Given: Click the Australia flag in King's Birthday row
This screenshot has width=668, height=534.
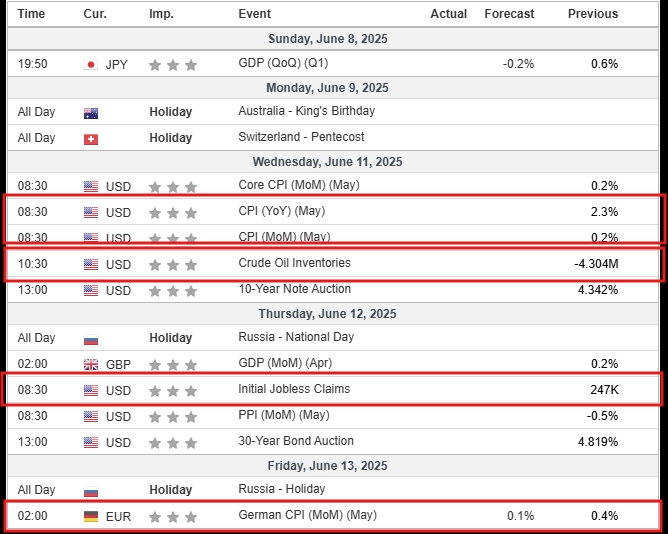Looking at the screenshot, I should 91,112.
